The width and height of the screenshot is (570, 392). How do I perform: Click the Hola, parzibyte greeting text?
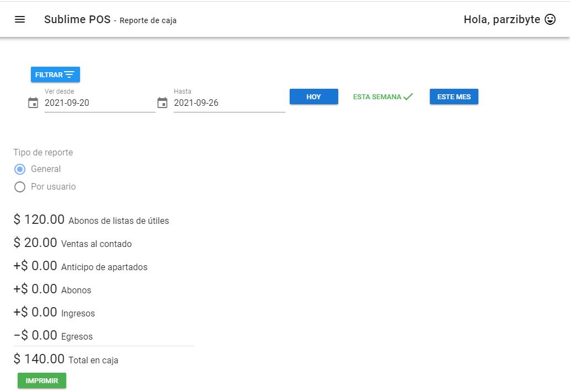pyautogui.click(x=502, y=19)
